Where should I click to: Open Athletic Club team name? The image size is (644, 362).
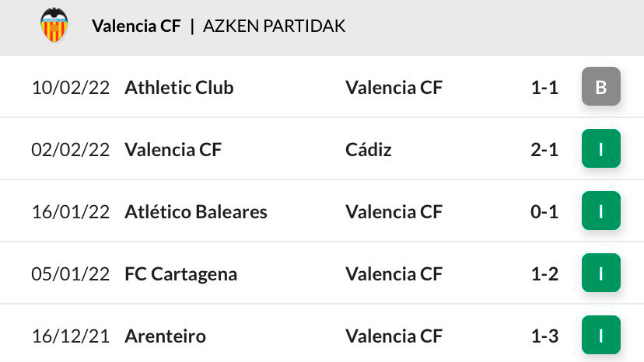[179, 88]
